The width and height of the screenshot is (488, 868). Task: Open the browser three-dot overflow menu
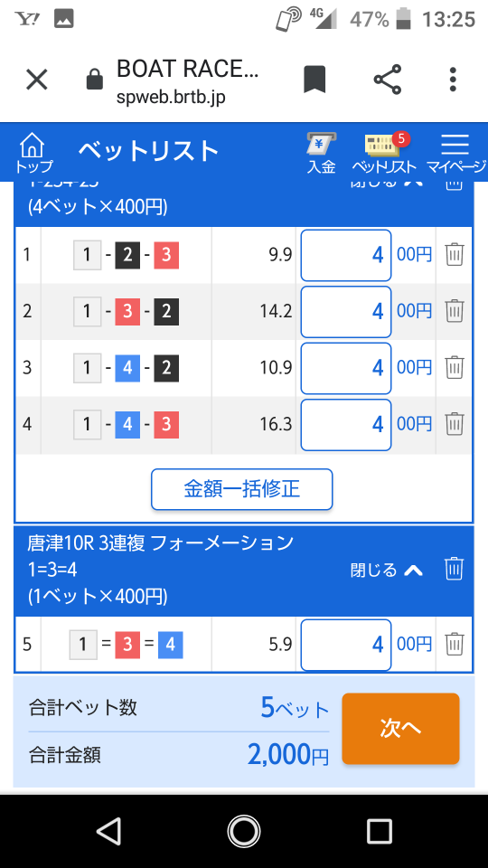point(453,80)
